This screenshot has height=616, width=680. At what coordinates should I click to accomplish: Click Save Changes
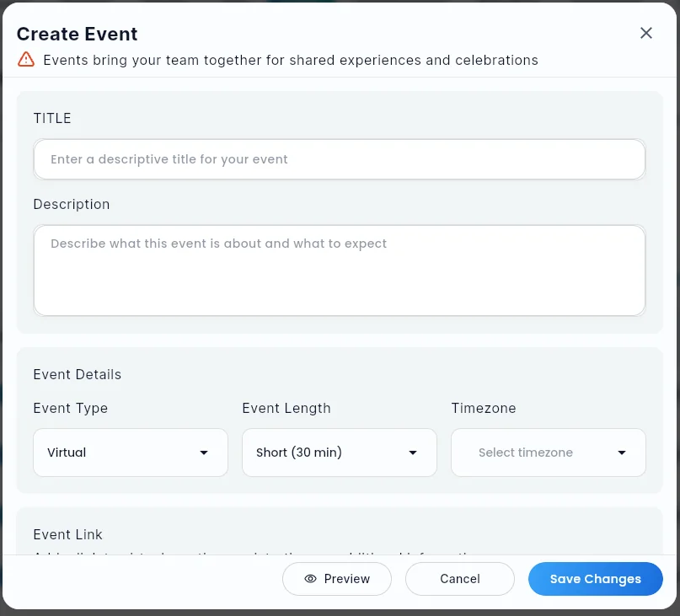[596, 579]
